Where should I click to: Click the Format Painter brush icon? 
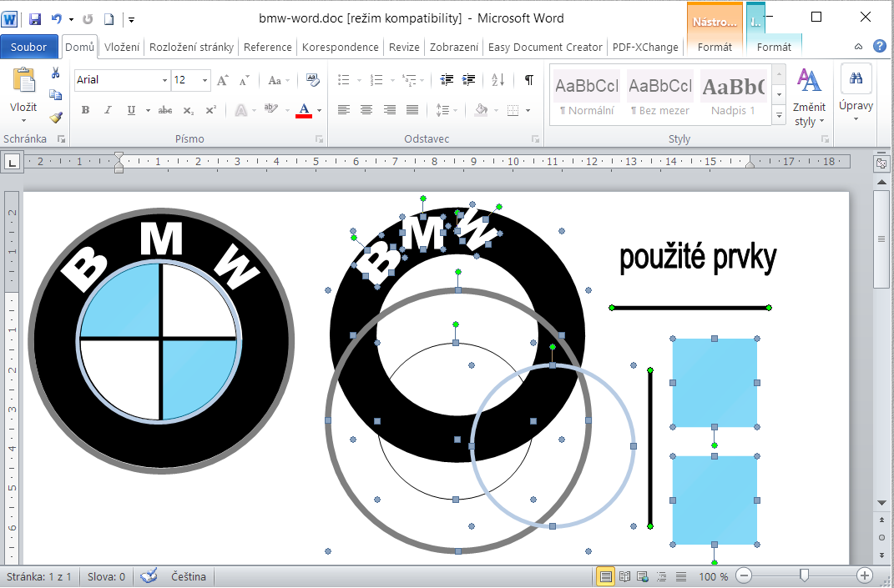click(x=55, y=117)
